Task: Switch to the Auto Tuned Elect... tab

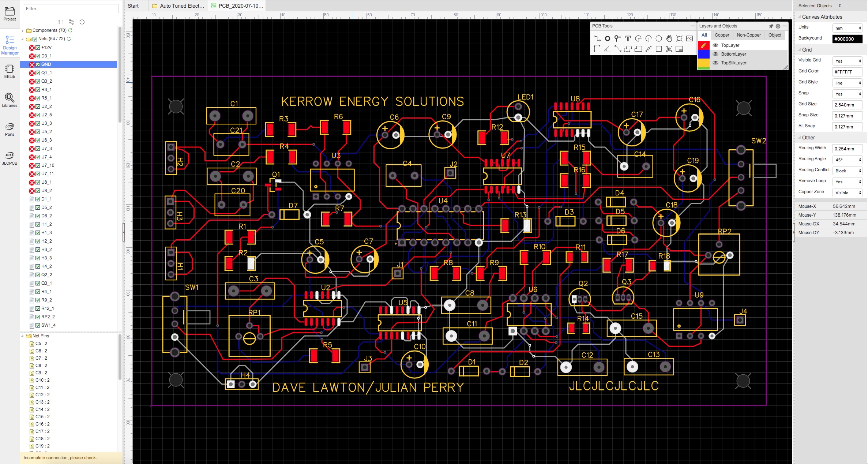Action: [178, 6]
